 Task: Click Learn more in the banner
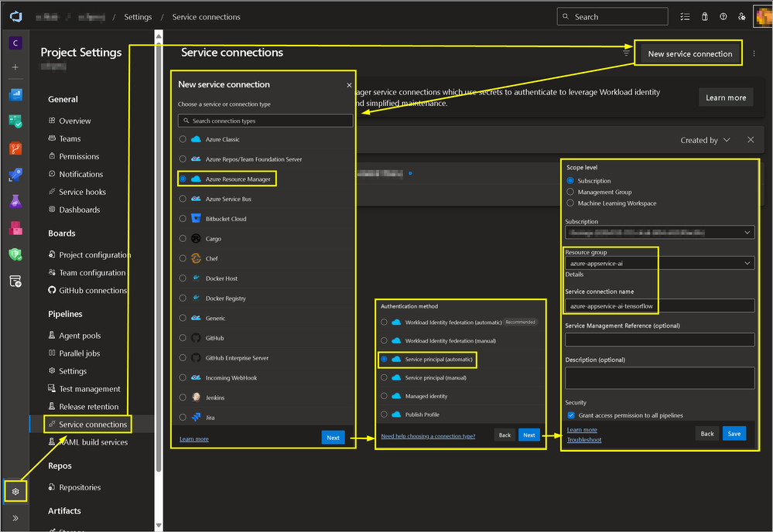tap(726, 97)
